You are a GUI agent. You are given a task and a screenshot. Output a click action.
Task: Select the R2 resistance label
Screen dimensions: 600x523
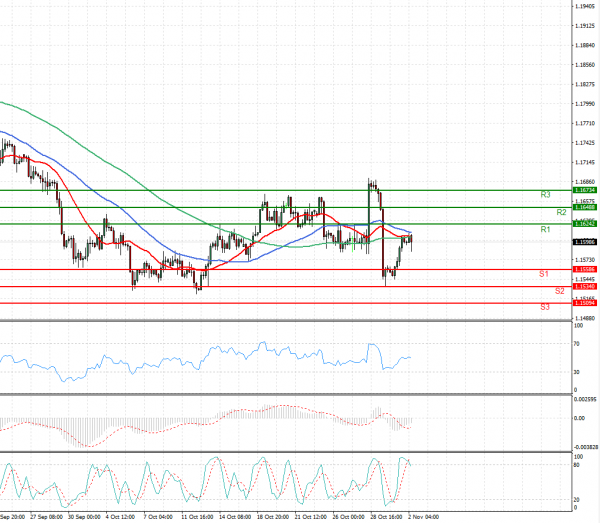click(x=561, y=212)
